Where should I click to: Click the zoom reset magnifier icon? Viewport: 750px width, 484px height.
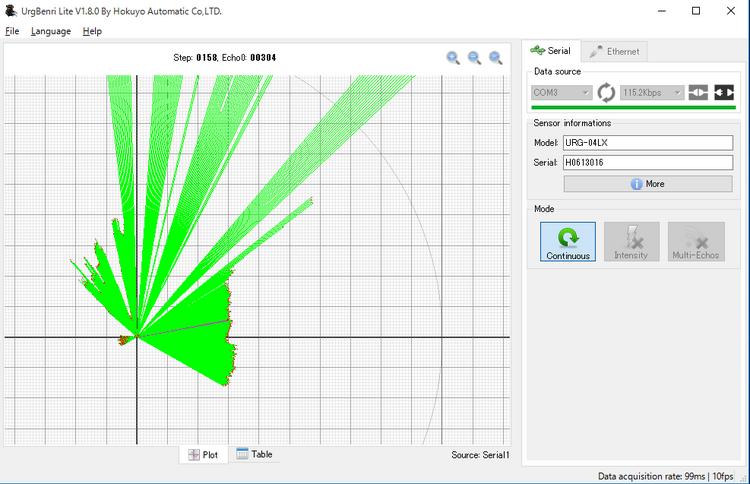coord(496,58)
